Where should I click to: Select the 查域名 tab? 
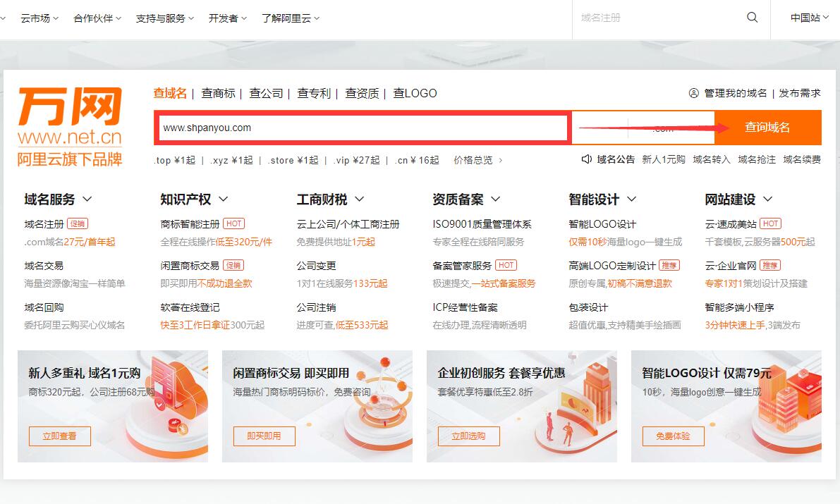point(170,93)
